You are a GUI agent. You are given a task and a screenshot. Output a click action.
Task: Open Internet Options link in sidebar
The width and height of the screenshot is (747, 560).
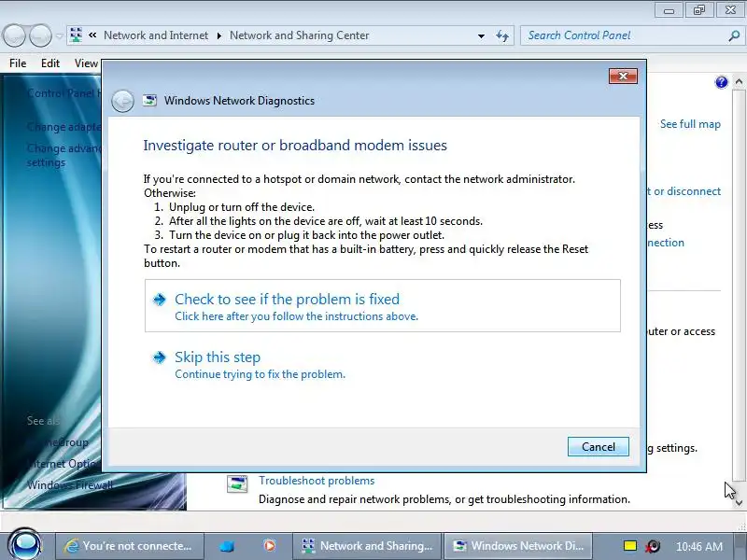click(63, 463)
